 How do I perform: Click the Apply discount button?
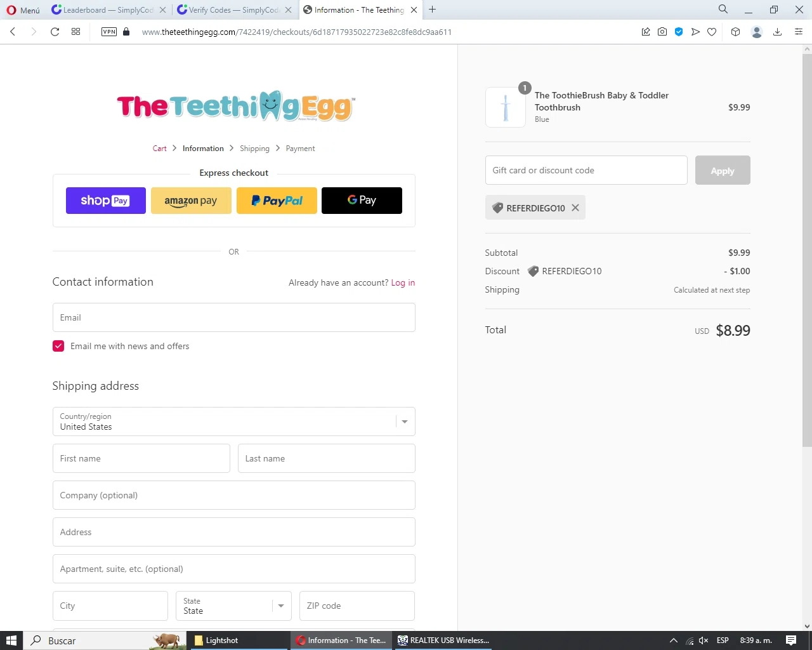(723, 170)
